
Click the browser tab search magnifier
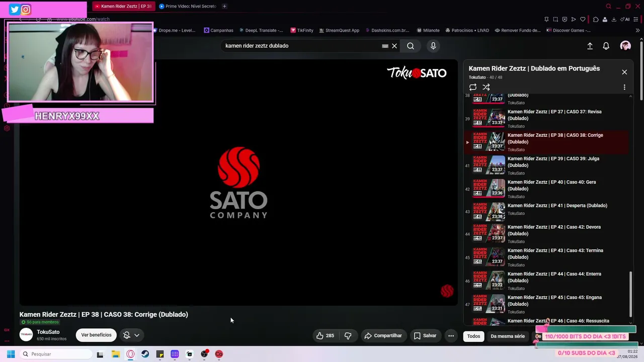[x=608, y=7]
